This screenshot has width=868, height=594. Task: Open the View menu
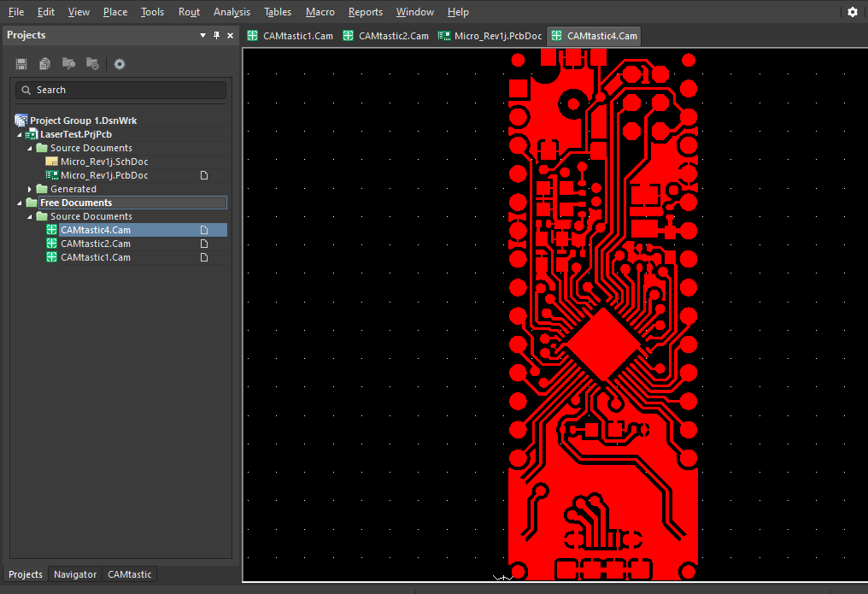pos(79,12)
